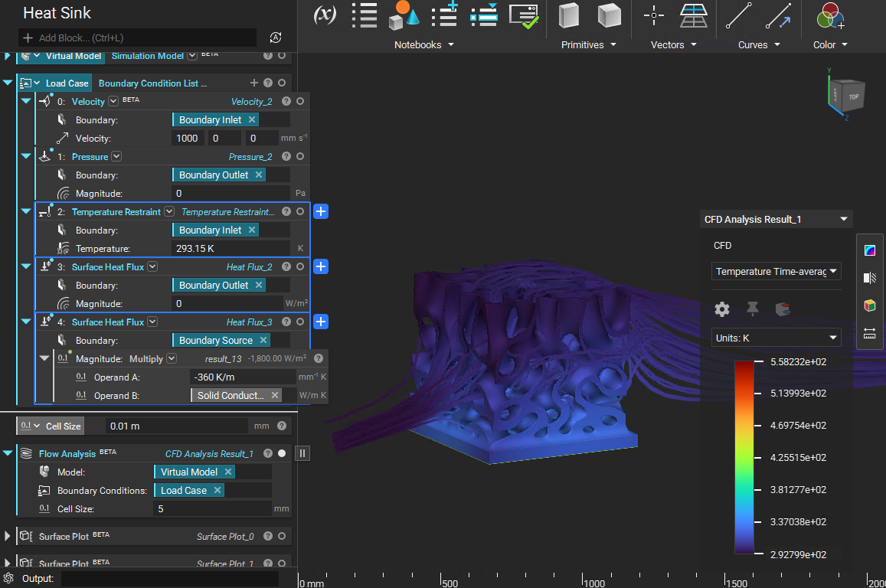
Task: Click the model display icon beside pin
Action: pyautogui.click(x=783, y=309)
